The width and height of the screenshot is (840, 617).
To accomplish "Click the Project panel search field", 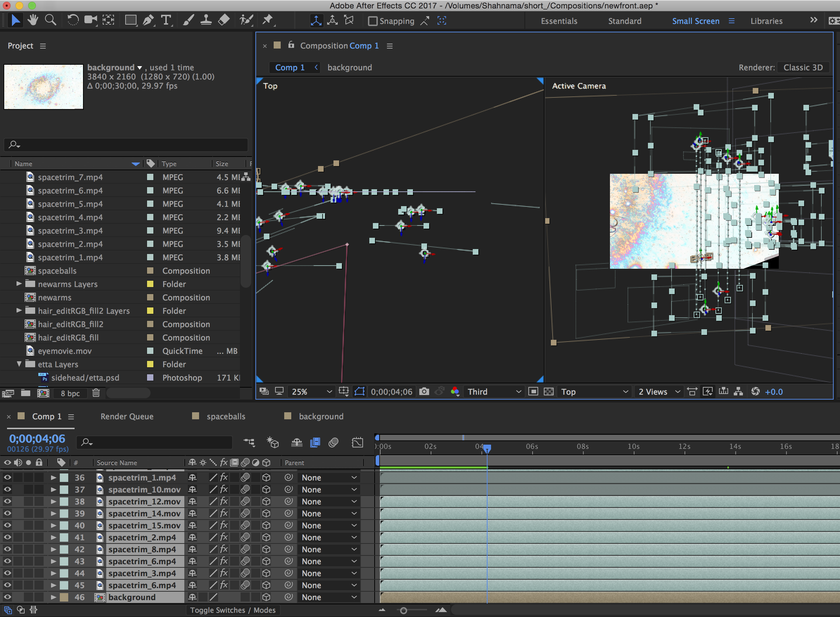I will tap(126, 144).
